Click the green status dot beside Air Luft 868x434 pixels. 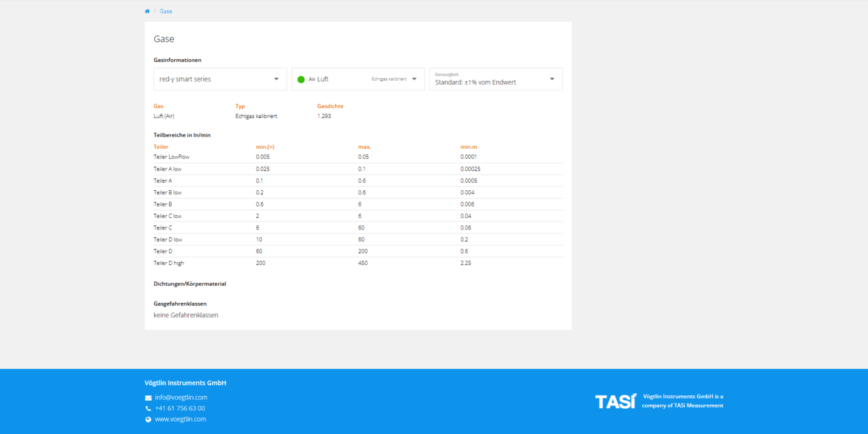pos(301,79)
